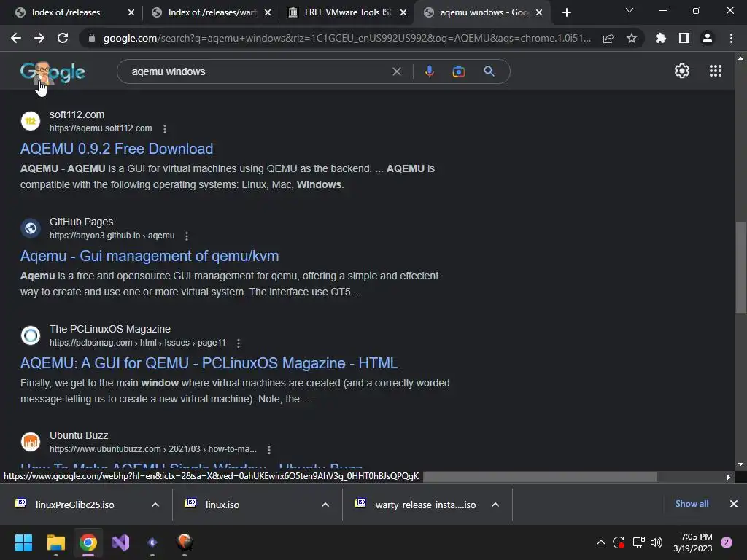Submit the search with the magnifier icon
This screenshot has height=560, width=747.
click(x=489, y=71)
